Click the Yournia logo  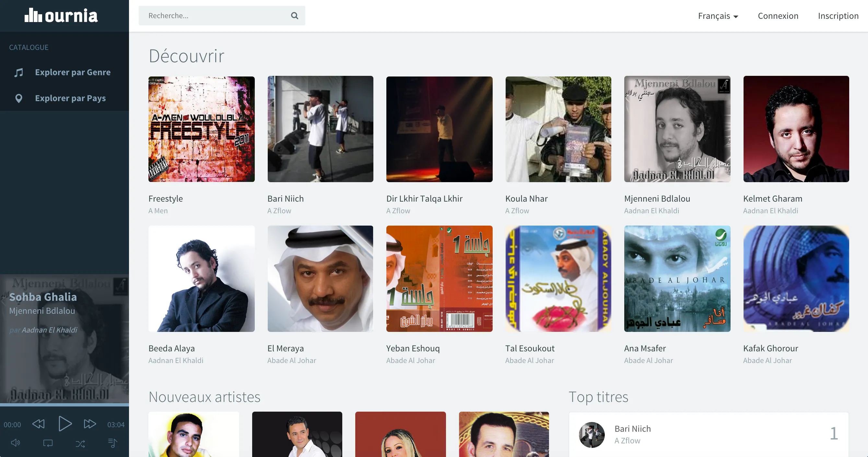click(61, 16)
